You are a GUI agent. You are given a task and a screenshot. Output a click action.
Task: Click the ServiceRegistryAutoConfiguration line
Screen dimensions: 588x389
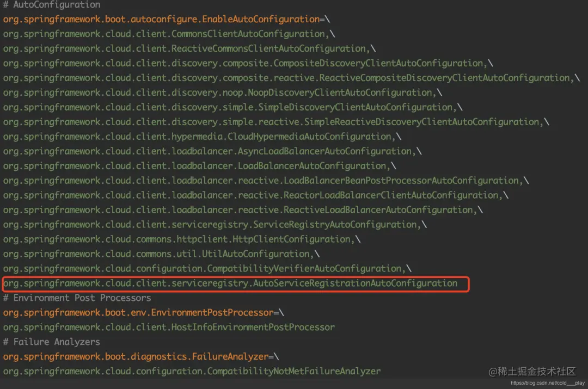[215, 224]
